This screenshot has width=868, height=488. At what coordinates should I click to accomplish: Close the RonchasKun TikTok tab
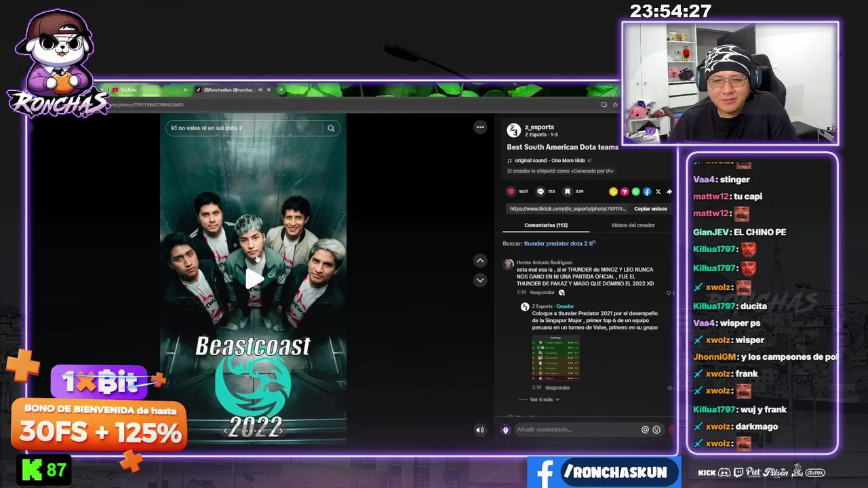[269, 89]
